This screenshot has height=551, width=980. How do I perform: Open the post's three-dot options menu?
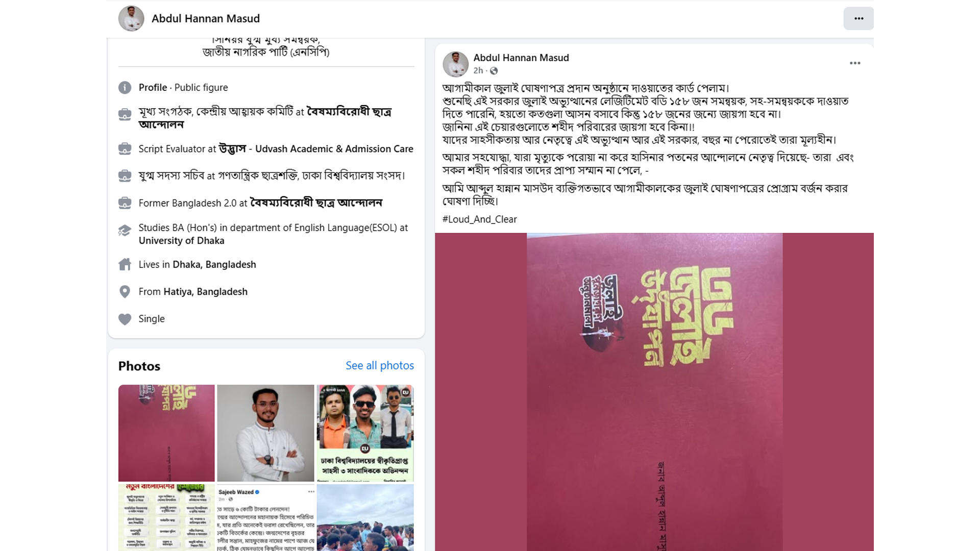[x=855, y=63]
